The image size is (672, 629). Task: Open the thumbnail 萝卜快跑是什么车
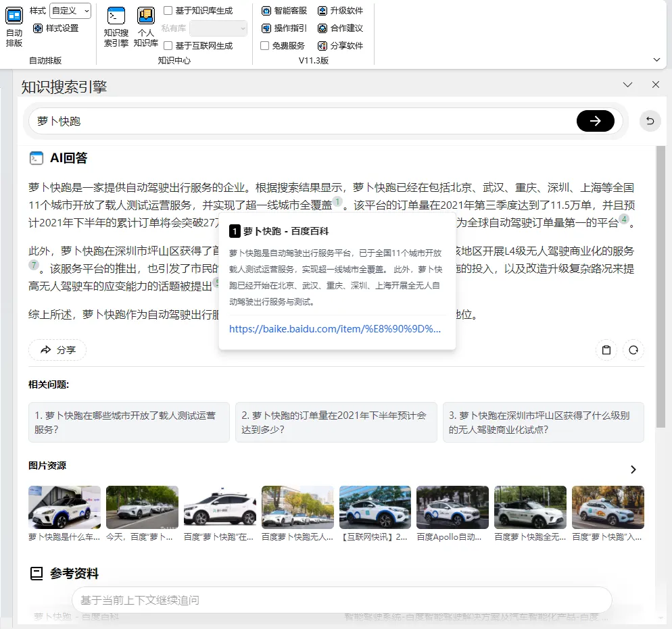tap(65, 507)
